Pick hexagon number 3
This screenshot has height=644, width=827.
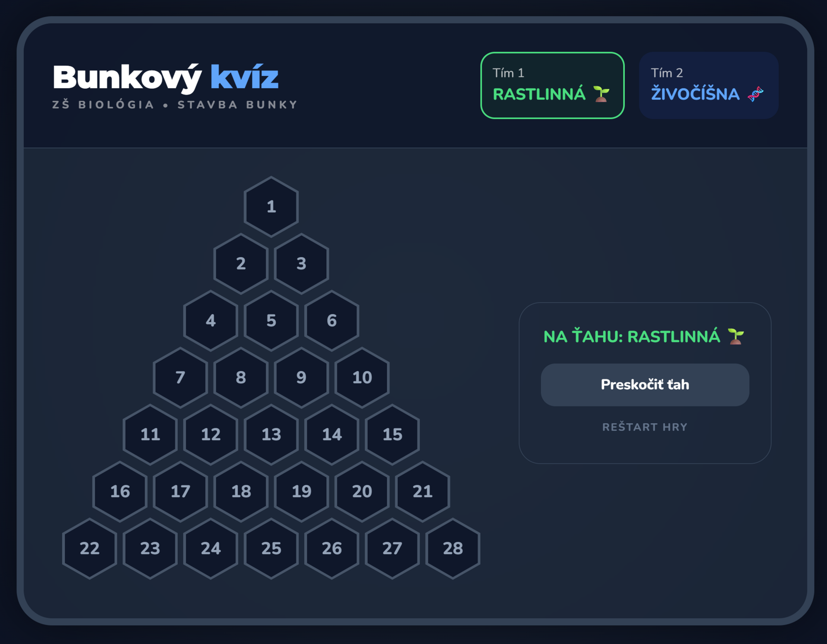[301, 264]
